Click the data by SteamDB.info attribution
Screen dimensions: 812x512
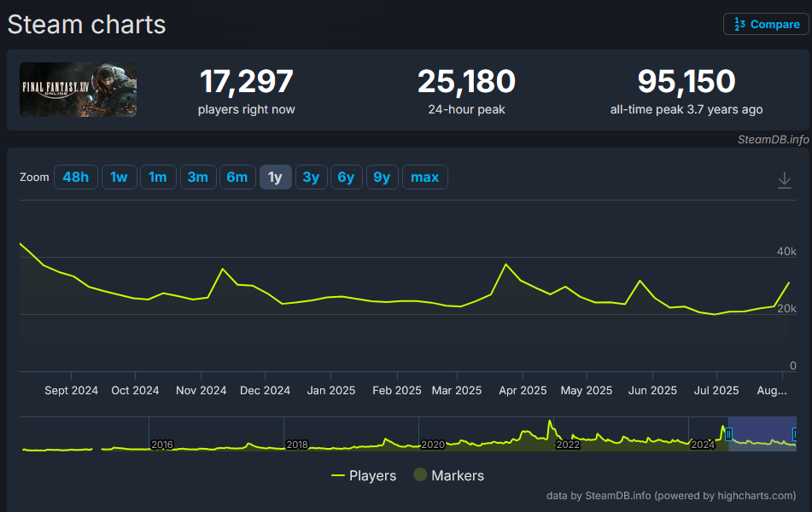[x=671, y=496]
